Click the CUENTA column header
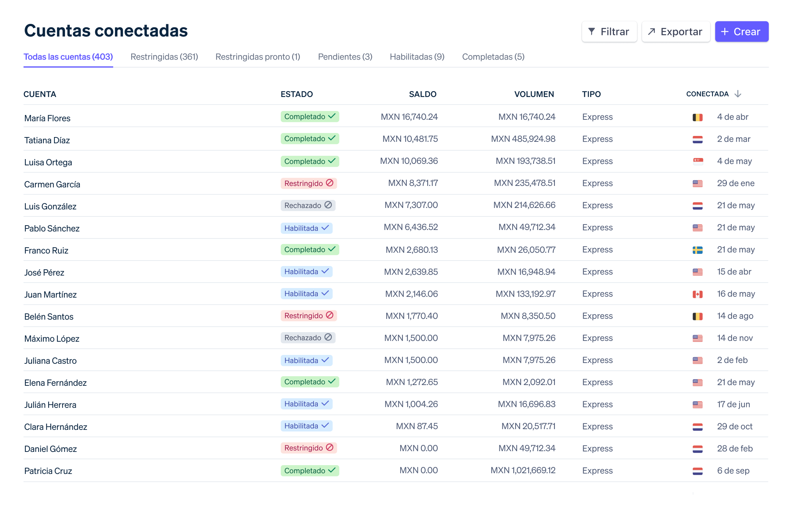The height and width of the screenshot is (532, 793). pos(40,94)
